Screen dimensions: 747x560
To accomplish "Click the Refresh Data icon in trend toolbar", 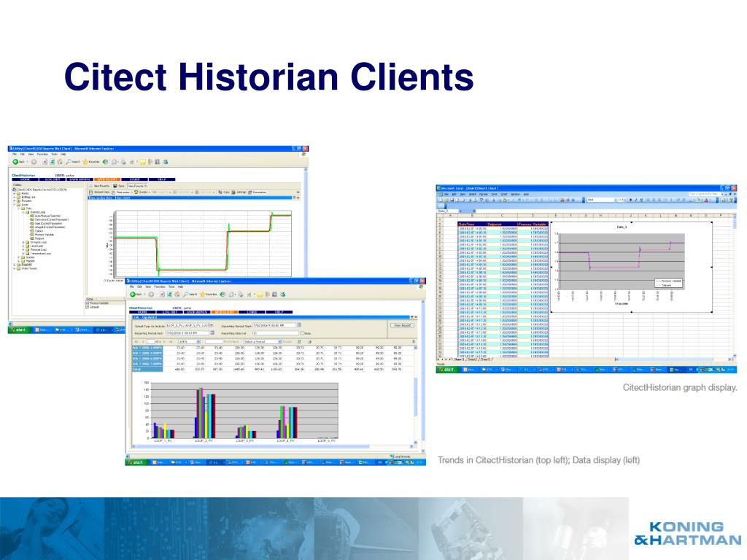I will pyautogui.click(x=91, y=192).
